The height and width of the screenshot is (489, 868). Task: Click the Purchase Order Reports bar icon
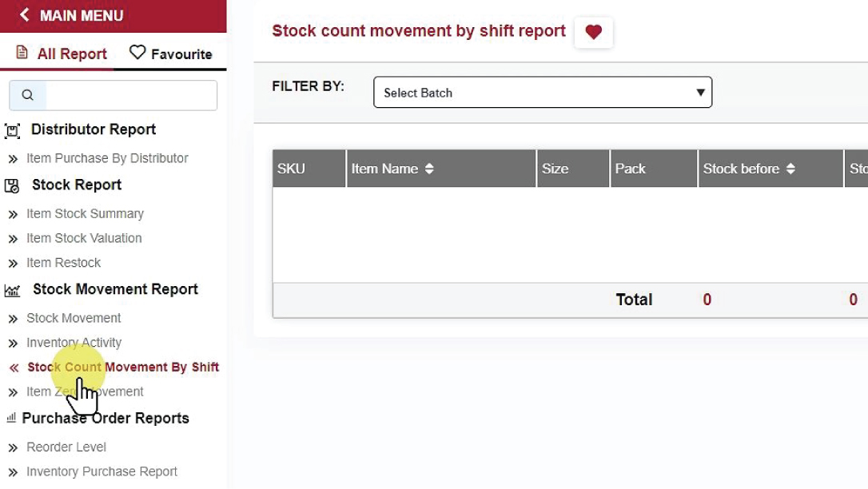[x=11, y=418]
